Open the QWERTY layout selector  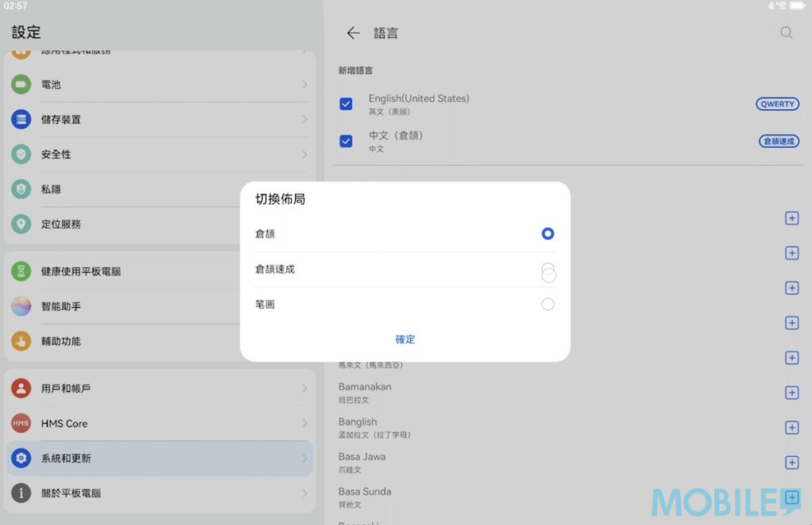777,104
